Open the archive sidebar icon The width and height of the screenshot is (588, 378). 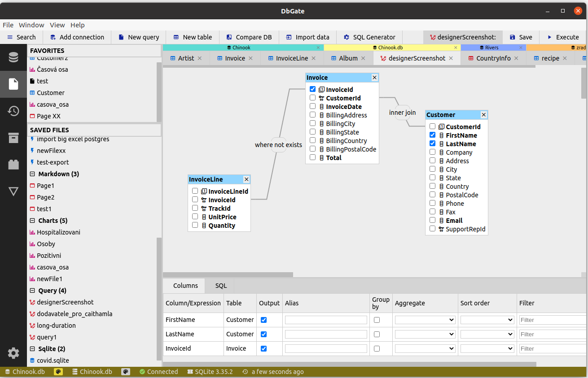13,138
